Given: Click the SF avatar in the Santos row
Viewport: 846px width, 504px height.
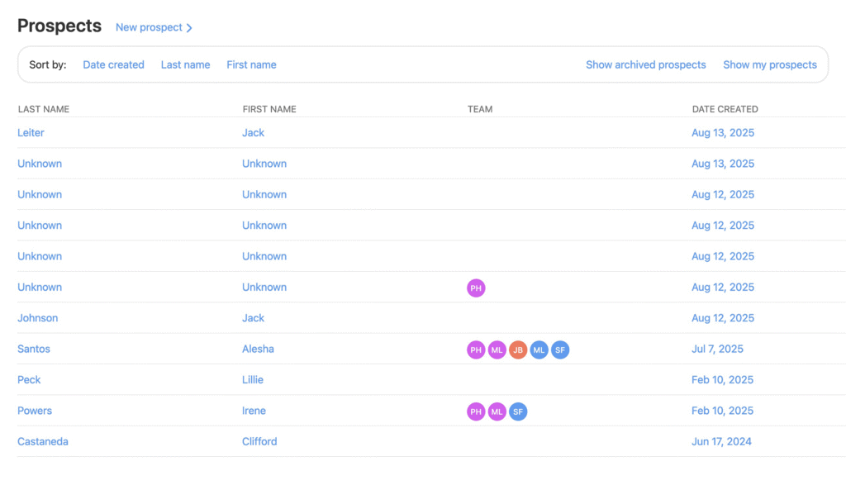Looking at the screenshot, I should (x=560, y=349).
